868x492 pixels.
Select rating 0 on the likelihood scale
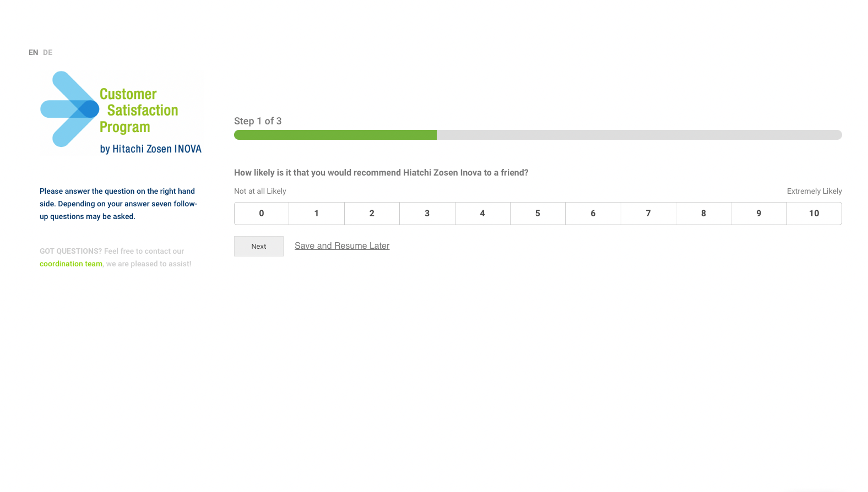click(x=262, y=214)
